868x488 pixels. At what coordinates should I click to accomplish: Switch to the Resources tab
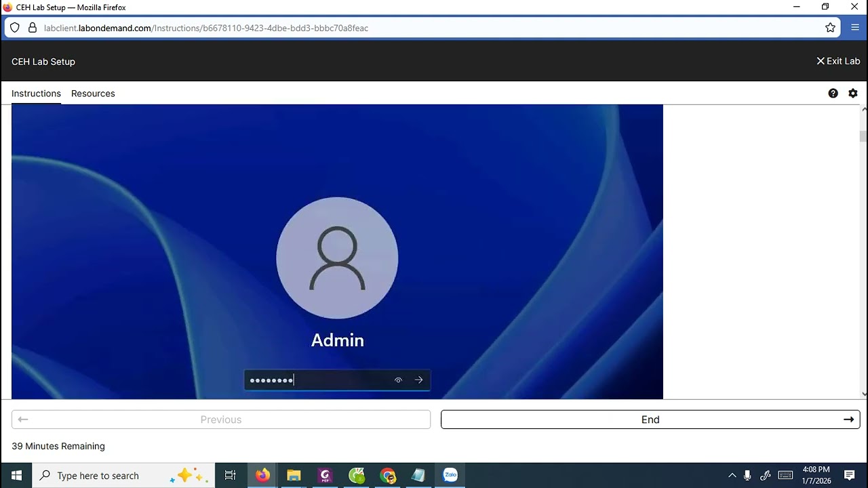93,94
